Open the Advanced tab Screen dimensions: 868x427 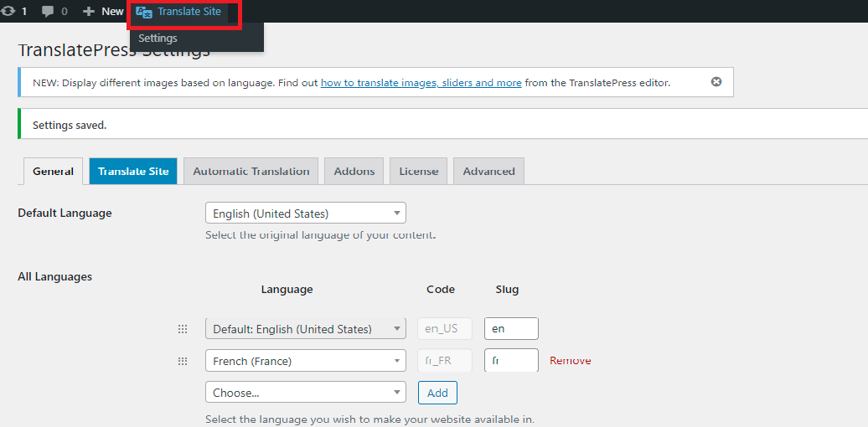click(x=488, y=171)
